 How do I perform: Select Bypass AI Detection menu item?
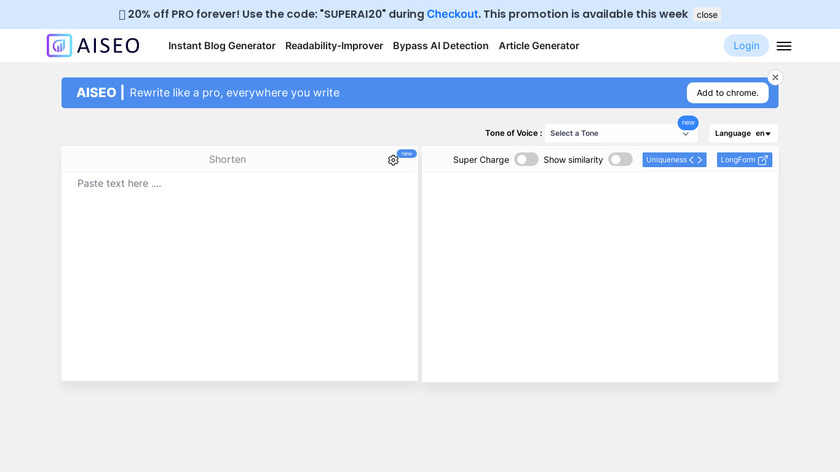pyautogui.click(x=441, y=46)
